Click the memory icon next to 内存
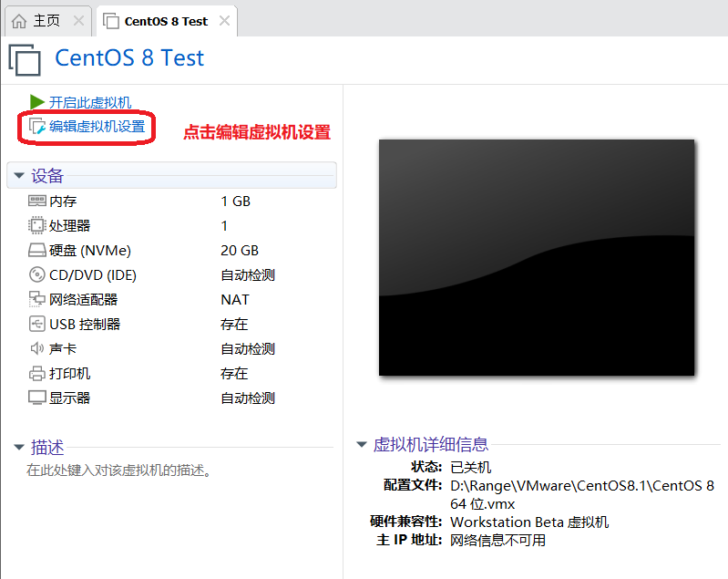This screenshot has height=579, width=728. tap(37, 201)
